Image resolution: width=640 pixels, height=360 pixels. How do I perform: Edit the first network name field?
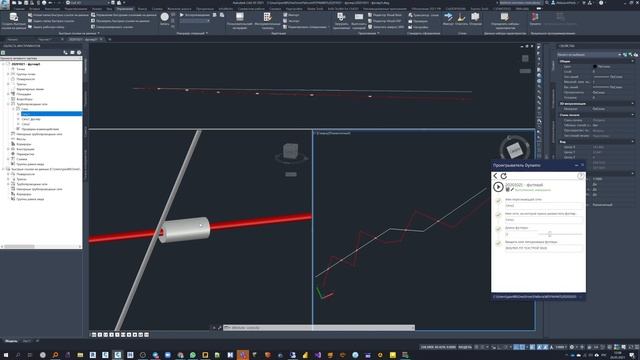(x=544, y=206)
